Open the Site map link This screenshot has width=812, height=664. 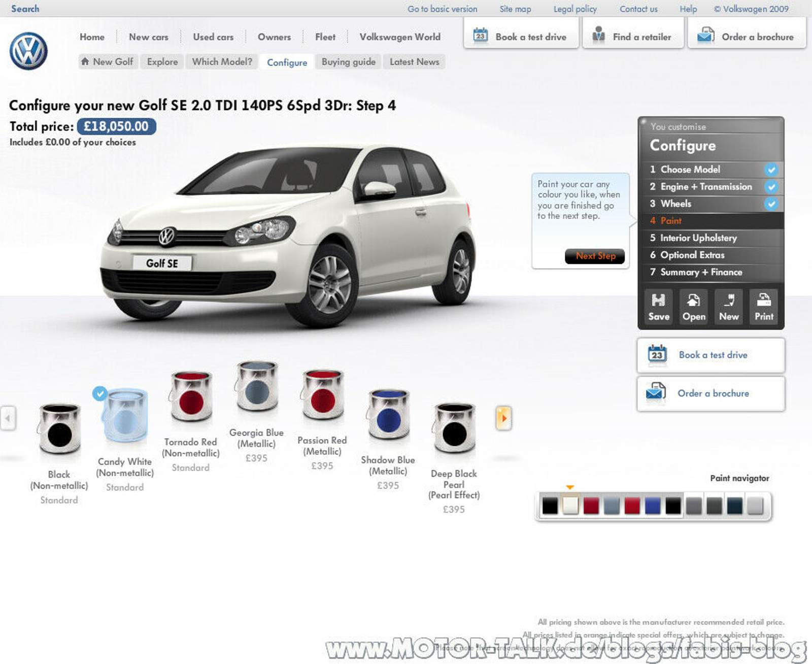(515, 9)
